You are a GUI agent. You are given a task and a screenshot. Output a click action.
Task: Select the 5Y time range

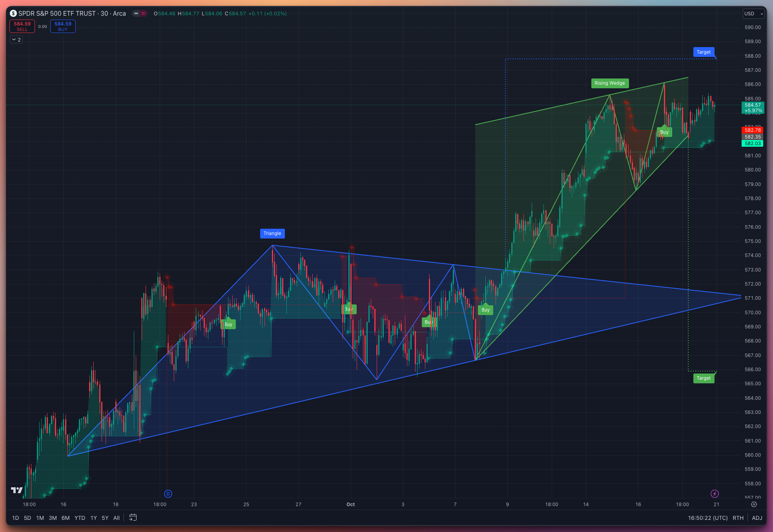[105, 518]
